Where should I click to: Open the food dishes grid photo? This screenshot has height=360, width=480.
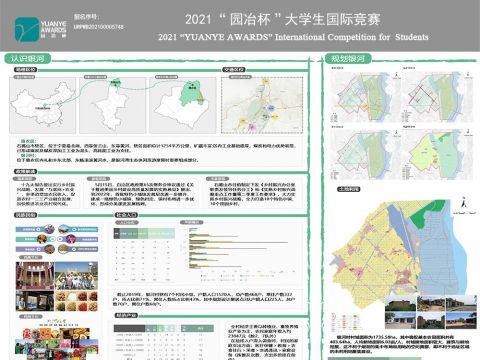(76, 301)
